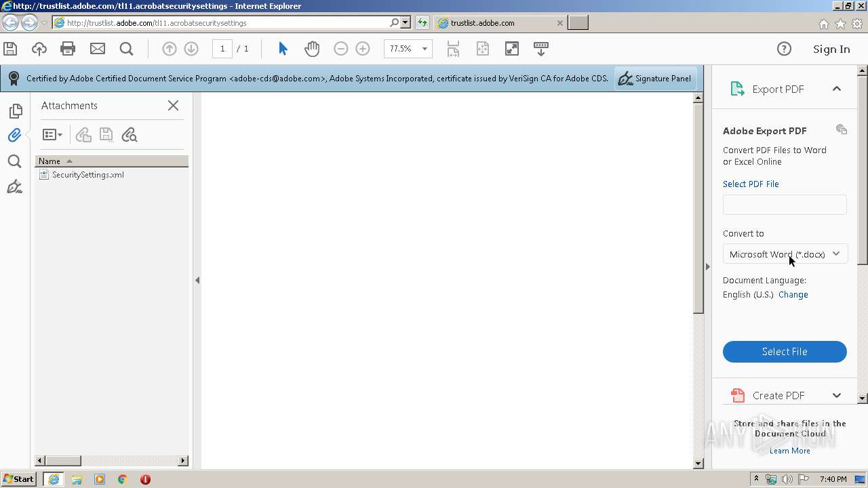Open Page Thumbnails sidebar icon
The image size is (868, 488).
[16, 110]
